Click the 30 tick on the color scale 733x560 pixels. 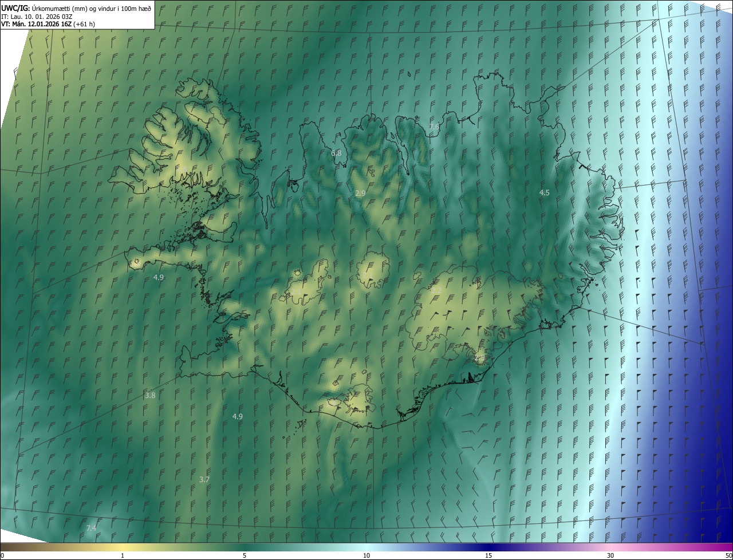coord(610,555)
